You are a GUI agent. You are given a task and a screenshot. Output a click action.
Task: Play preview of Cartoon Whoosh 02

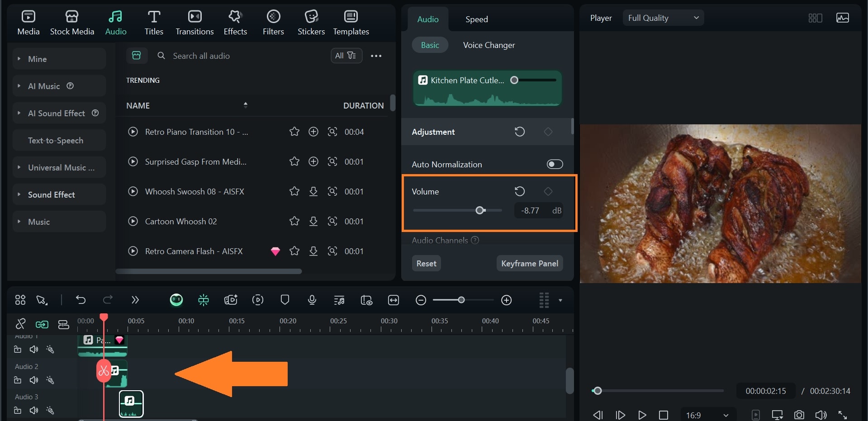click(133, 221)
